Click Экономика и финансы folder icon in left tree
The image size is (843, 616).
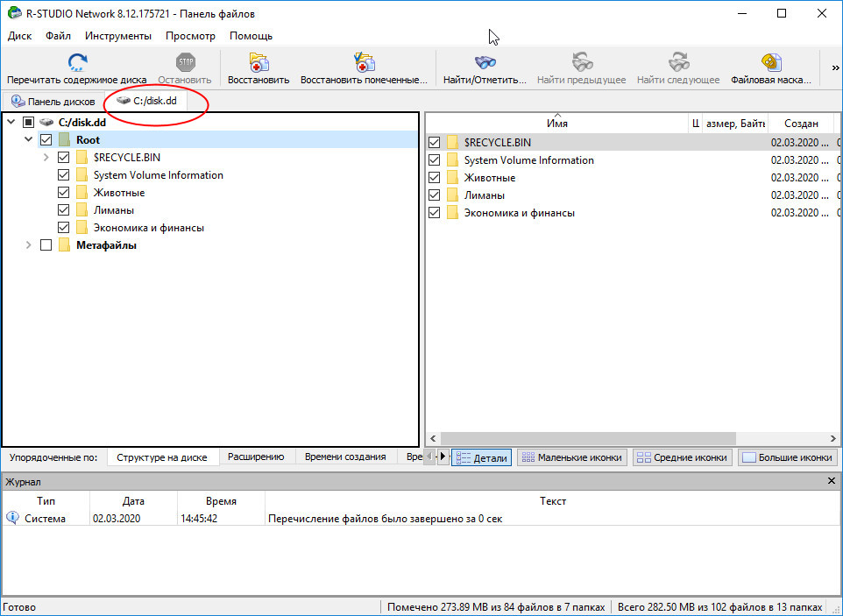(x=81, y=228)
